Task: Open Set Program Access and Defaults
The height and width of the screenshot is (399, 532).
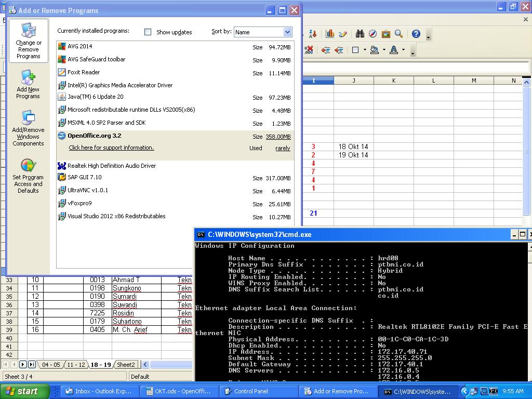Action: pos(28,176)
